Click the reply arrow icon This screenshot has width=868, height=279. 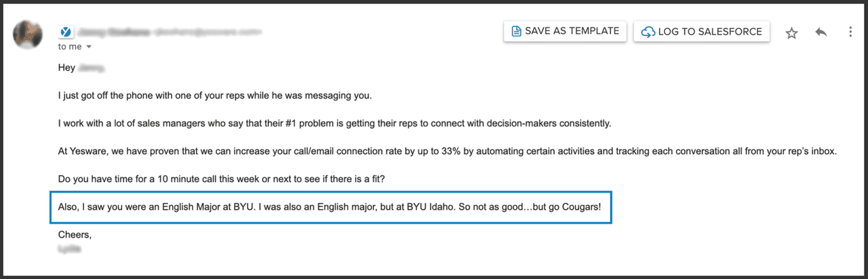click(821, 33)
